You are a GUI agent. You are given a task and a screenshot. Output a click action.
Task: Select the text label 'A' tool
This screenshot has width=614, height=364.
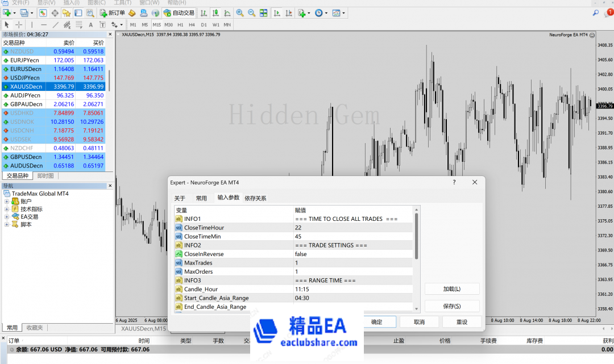click(90, 25)
